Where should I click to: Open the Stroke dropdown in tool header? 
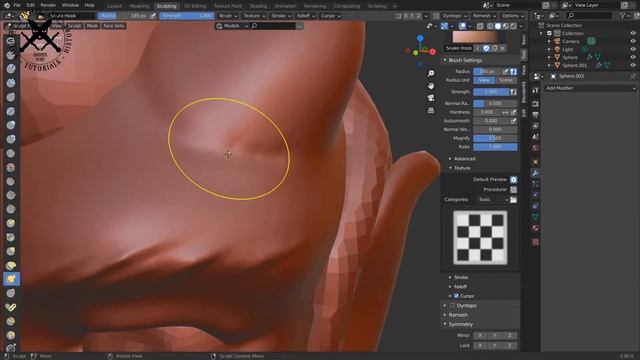pos(281,16)
